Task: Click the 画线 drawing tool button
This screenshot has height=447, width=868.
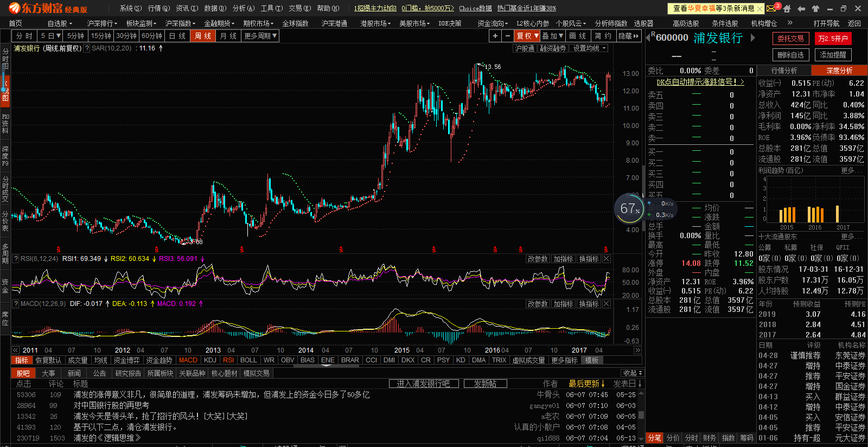Action: pyautogui.click(x=578, y=36)
